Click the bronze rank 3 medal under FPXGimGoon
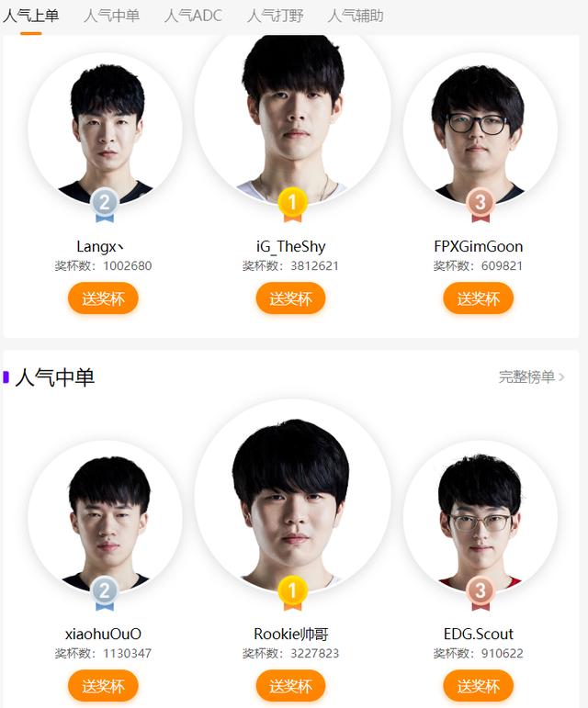588x708 pixels. click(x=481, y=205)
